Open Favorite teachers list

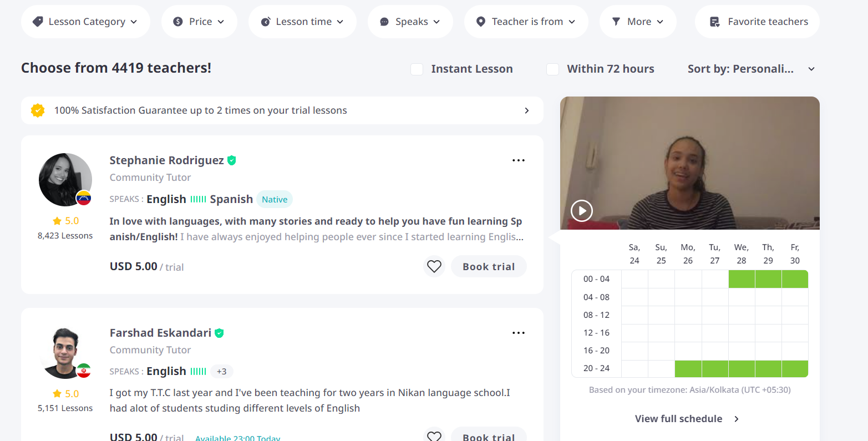coord(757,22)
